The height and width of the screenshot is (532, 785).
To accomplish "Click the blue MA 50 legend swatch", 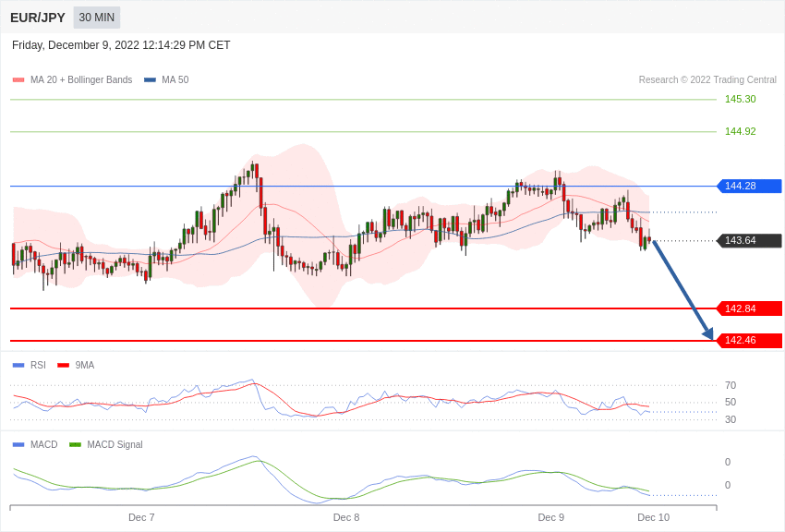I will [x=150, y=80].
